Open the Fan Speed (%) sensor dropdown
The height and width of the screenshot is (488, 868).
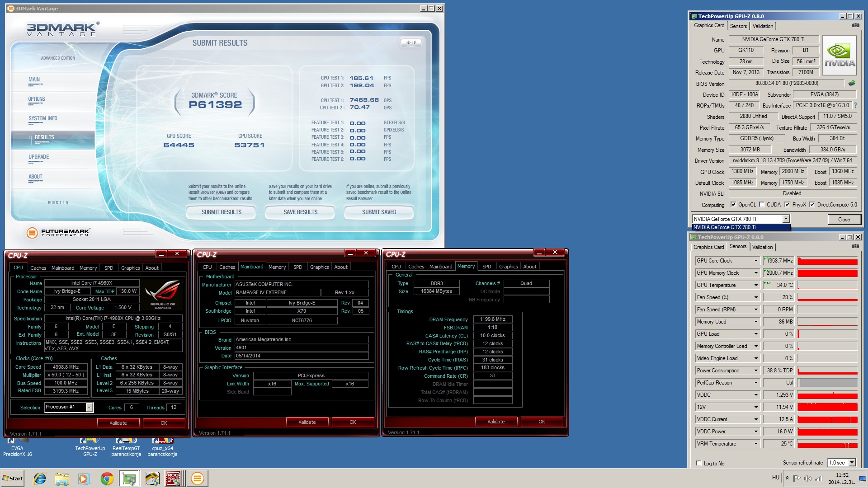pos(756,297)
